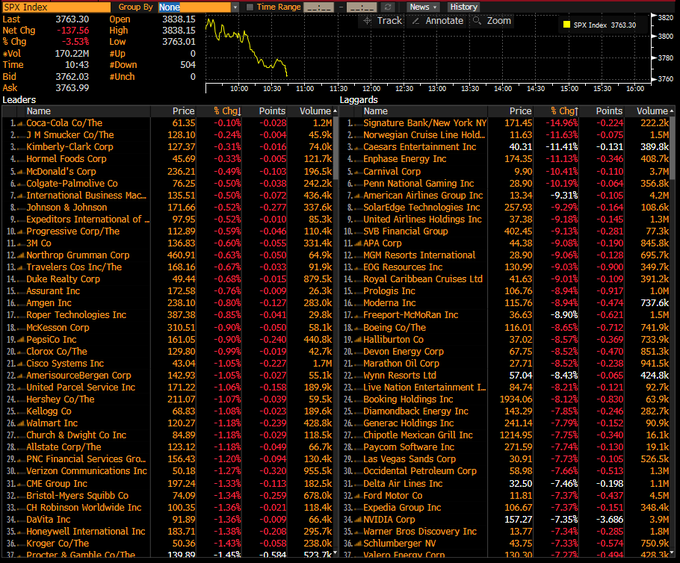Select the Hershey Co/The row

(167, 399)
